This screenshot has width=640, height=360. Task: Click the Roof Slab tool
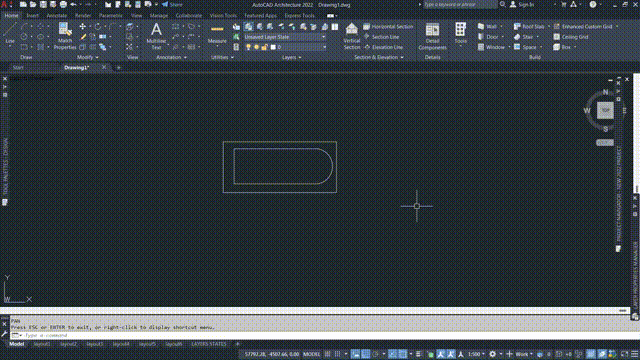pyautogui.click(x=529, y=27)
